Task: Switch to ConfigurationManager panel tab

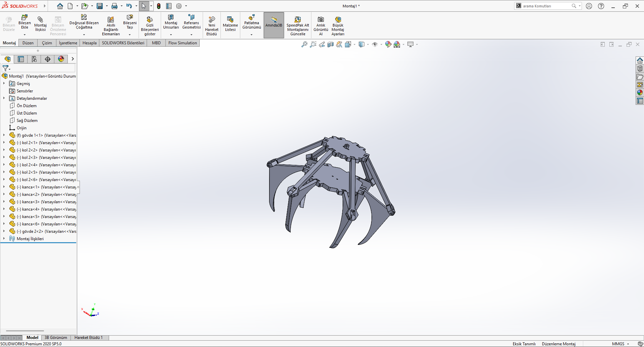Action: 34,59
